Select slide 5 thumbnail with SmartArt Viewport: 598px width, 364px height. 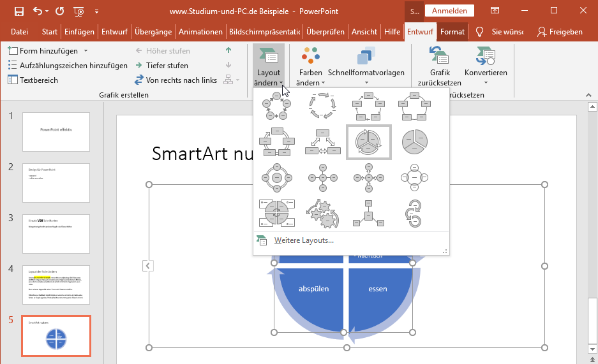click(56, 336)
